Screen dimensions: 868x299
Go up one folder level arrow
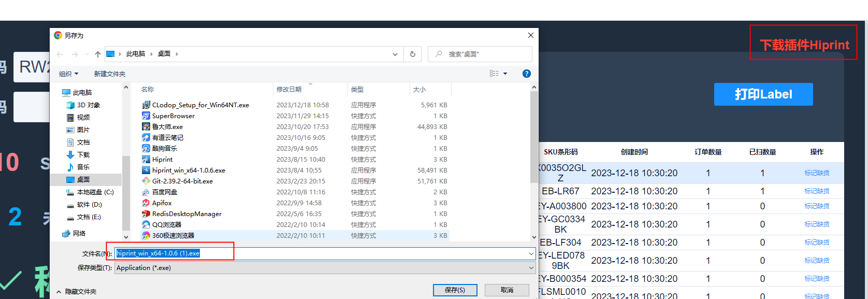point(98,54)
